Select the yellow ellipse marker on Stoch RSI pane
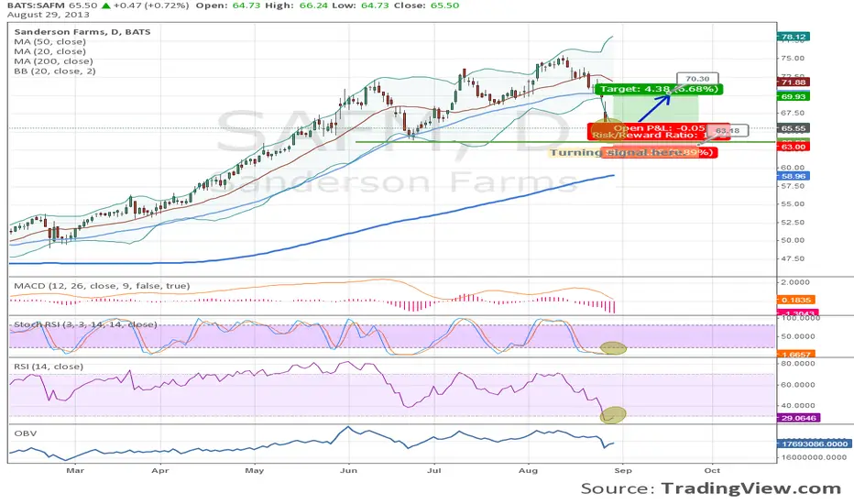The width and height of the screenshot is (854, 504). click(x=613, y=348)
